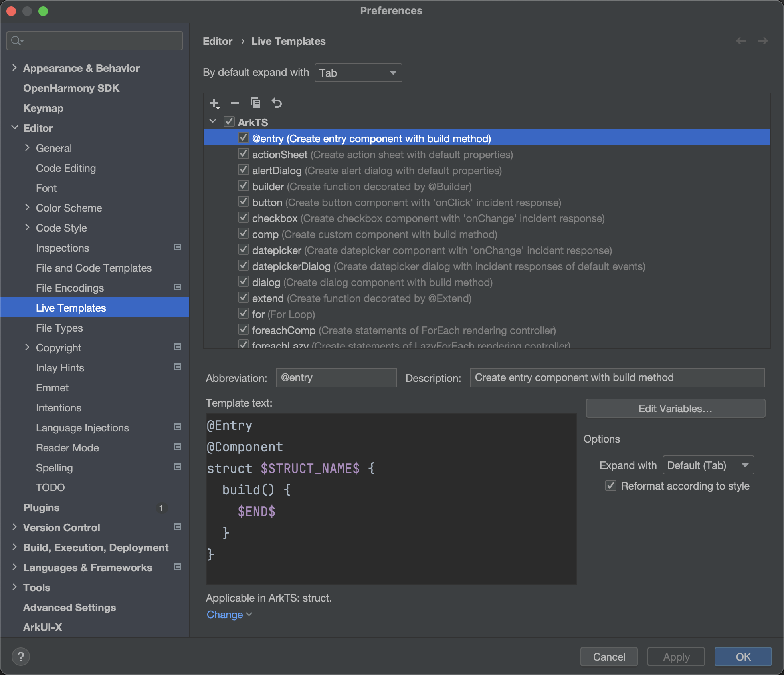Click $STRUCT_NAME$ variable in template text
This screenshot has height=675, width=784.
(x=310, y=468)
